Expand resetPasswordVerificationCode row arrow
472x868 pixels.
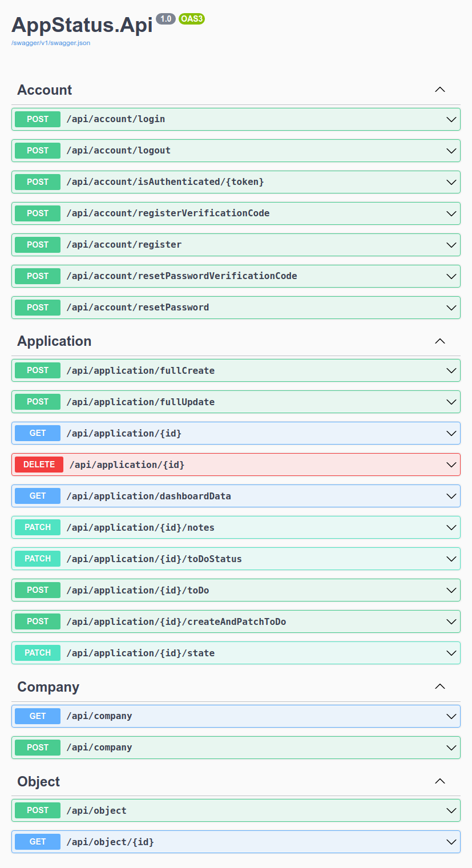[451, 276]
